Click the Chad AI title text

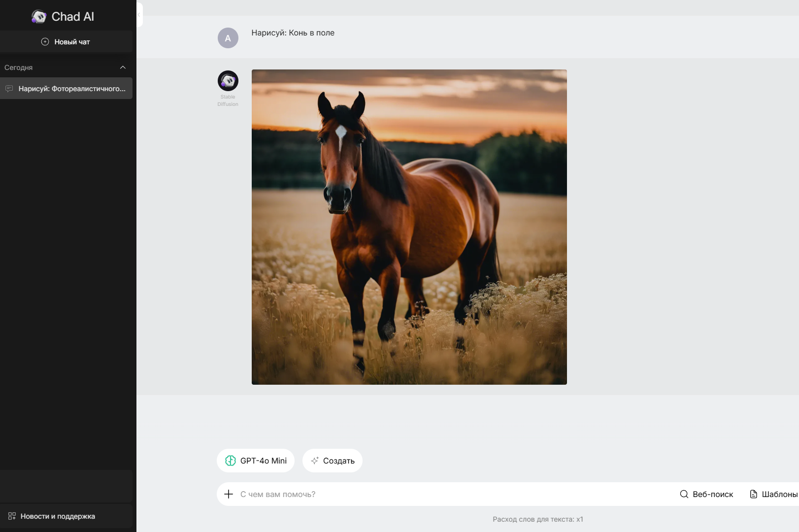click(72, 17)
